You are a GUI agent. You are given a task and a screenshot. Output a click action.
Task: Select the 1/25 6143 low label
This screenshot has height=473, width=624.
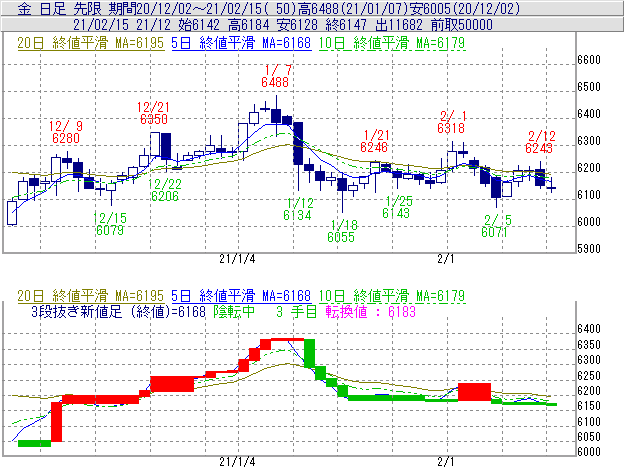[x=397, y=207]
